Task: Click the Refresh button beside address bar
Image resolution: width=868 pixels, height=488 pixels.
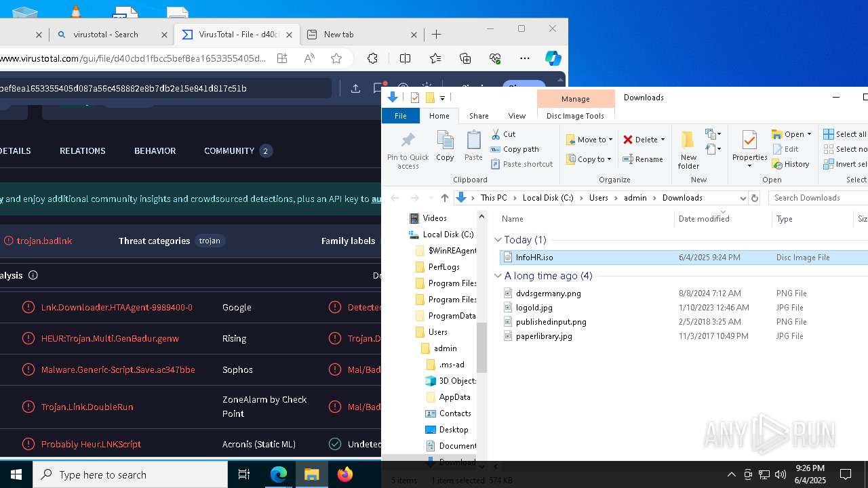Action: (755, 198)
